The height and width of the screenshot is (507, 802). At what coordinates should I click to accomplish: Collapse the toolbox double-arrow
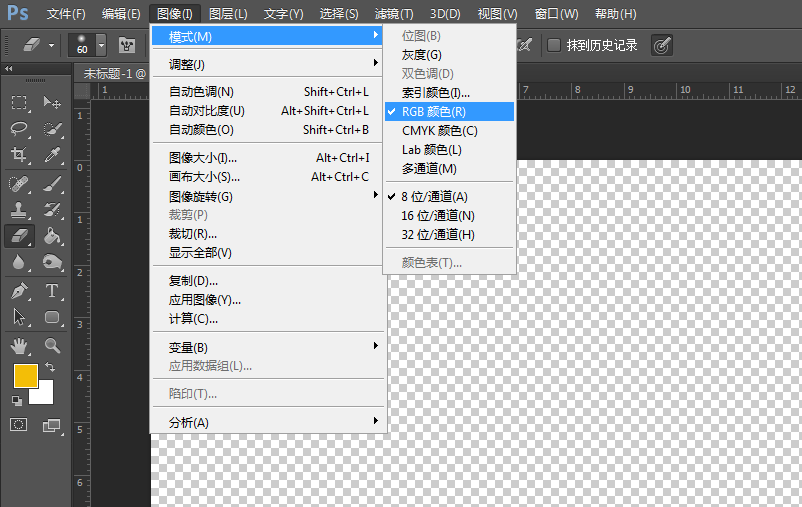point(9,68)
